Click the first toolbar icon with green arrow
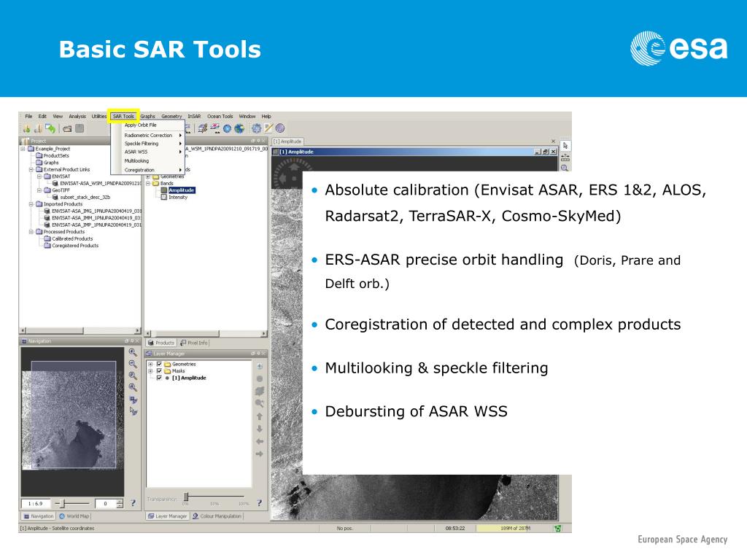747x560 pixels. coord(27,128)
